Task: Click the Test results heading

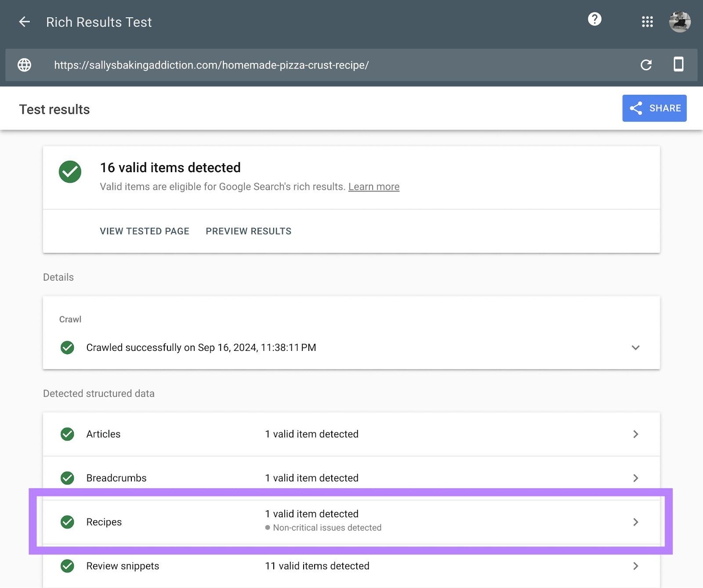Action: pos(54,109)
